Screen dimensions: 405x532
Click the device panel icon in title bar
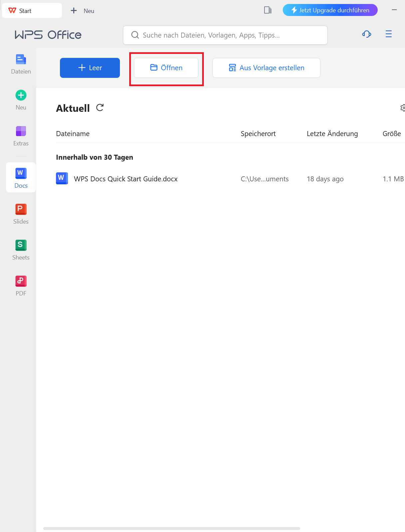pos(268,10)
